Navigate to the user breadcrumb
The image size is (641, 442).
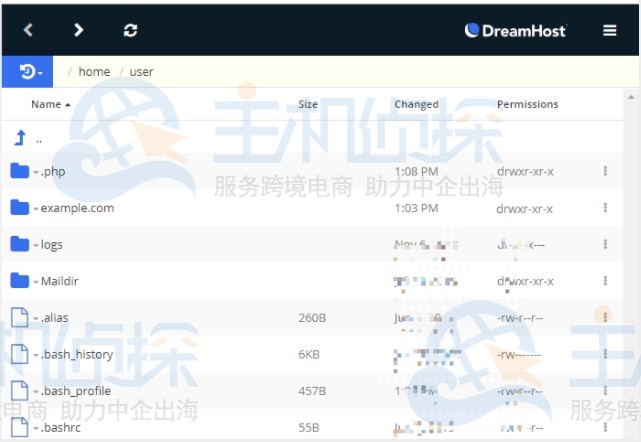(x=141, y=72)
